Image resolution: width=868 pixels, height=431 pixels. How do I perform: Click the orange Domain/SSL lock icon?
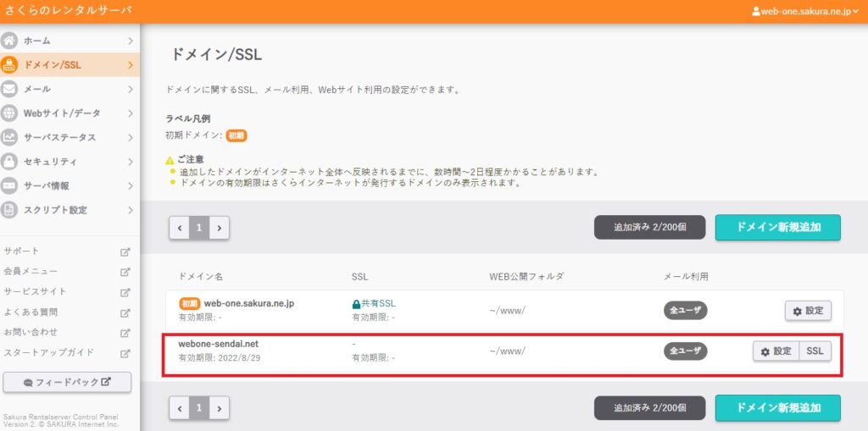8,64
